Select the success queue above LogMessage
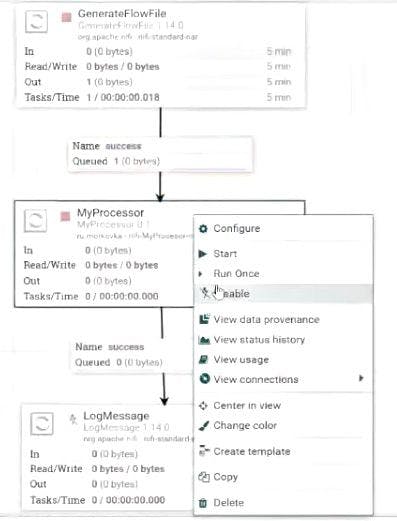The width and height of the screenshot is (397, 521). click(133, 355)
